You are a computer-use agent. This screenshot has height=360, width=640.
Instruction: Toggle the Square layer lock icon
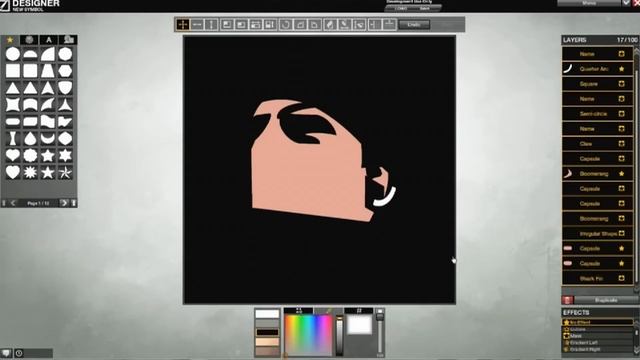pyautogui.click(x=621, y=84)
